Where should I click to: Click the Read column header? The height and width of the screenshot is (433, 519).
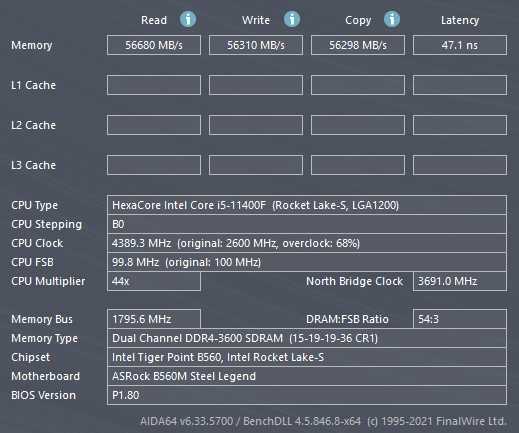point(154,20)
